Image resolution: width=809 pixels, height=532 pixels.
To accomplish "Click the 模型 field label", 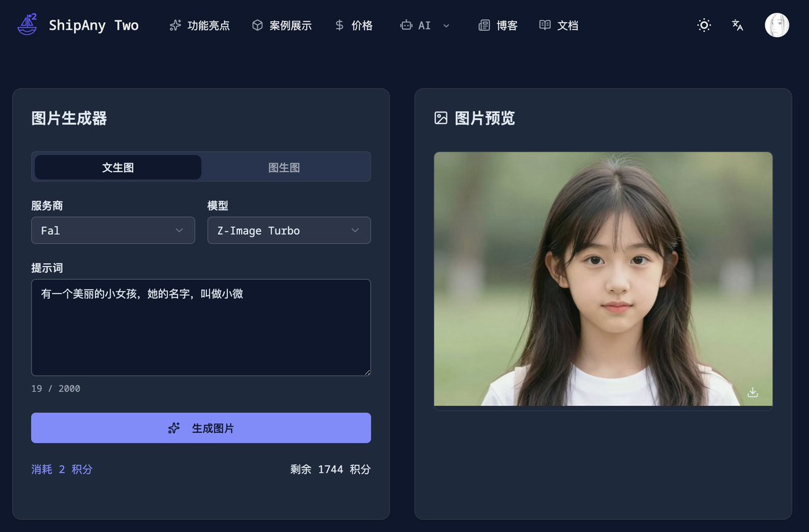I will point(218,206).
